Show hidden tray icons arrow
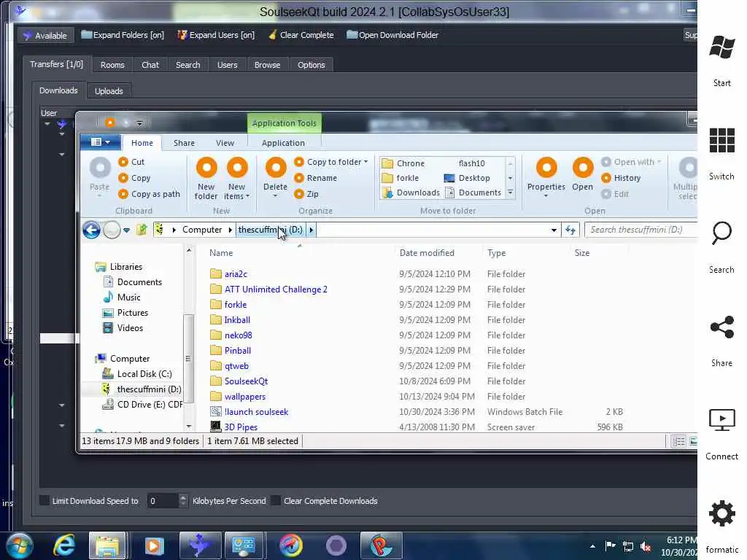The image size is (747, 560). click(x=592, y=546)
